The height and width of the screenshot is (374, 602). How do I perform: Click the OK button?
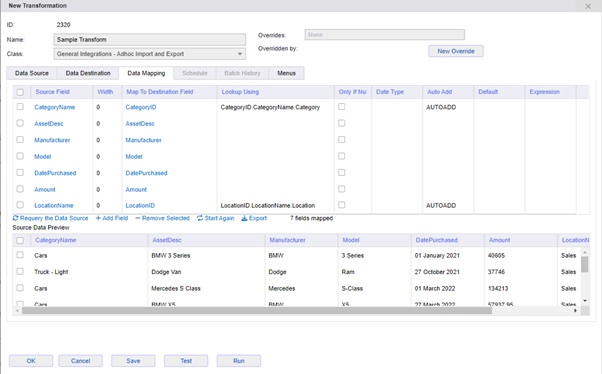(31, 361)
